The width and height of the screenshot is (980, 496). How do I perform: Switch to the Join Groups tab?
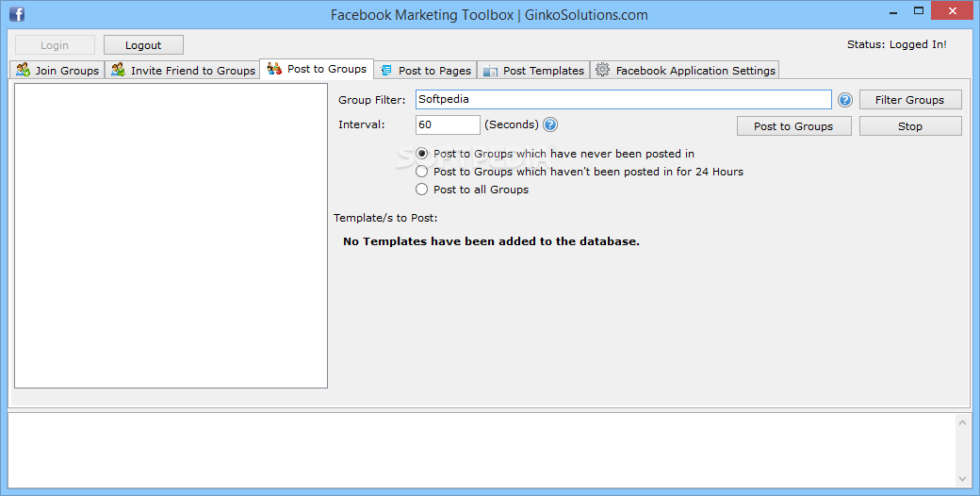[66, 71]
